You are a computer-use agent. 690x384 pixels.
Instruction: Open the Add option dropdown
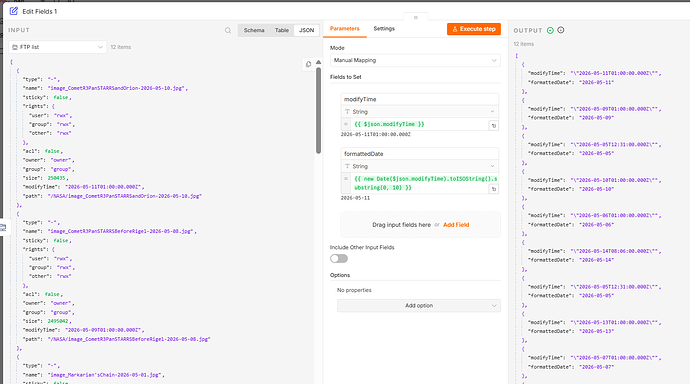coord(419,306)
